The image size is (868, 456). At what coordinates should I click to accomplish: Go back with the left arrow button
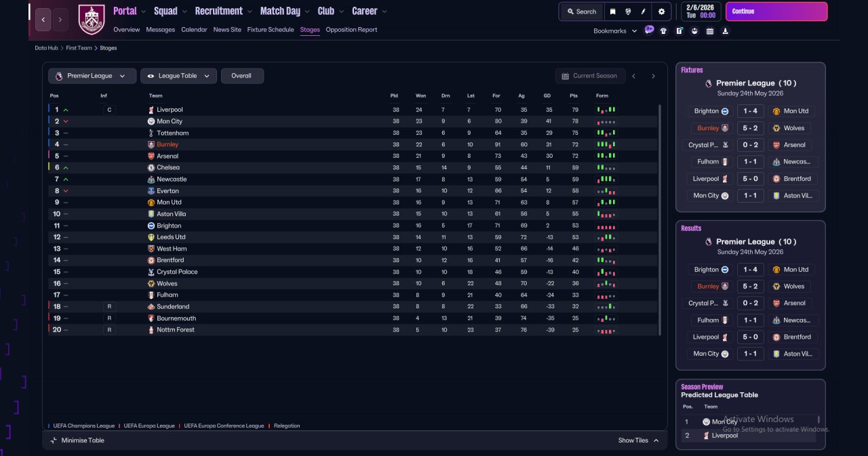[43, 20]
